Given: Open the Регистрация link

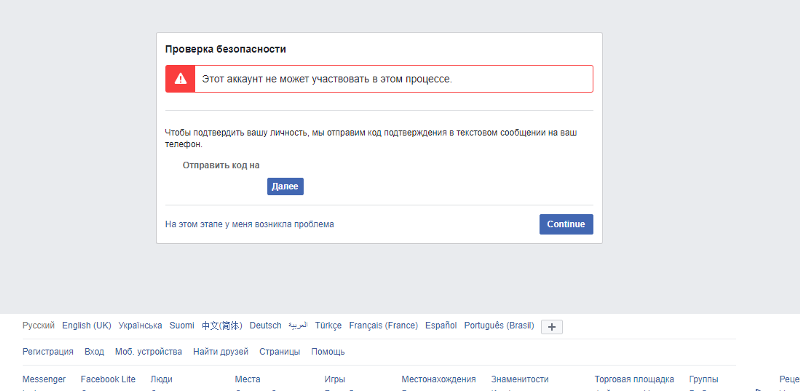Looking at the screenshot, I should click(48, 352).
